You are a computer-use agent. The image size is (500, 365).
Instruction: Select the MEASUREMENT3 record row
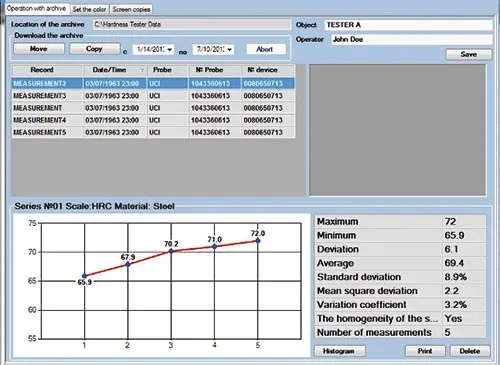coord(153,96)
